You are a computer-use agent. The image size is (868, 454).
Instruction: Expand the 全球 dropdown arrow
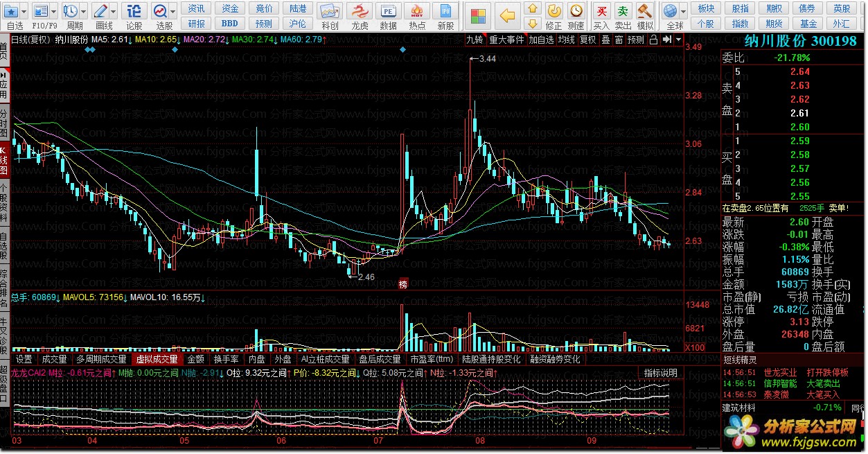[x=683, y=11]
